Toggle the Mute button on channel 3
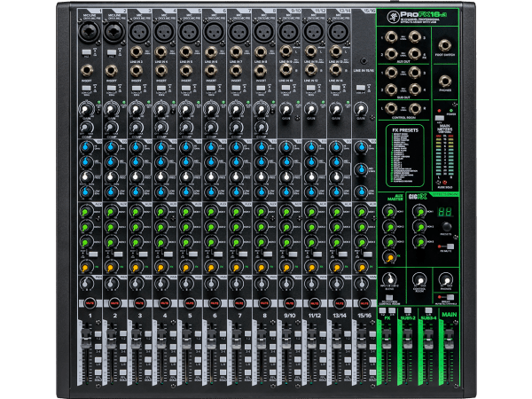Viewport: 532px width, 399px height. tap(139, 302)
